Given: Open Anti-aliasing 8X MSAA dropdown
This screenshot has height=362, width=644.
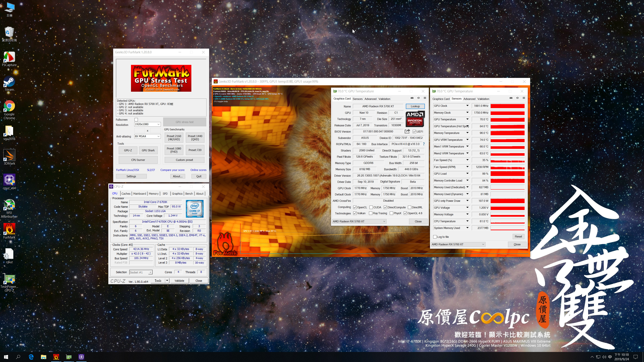Looking at the screenshot, I should [147, 136].
